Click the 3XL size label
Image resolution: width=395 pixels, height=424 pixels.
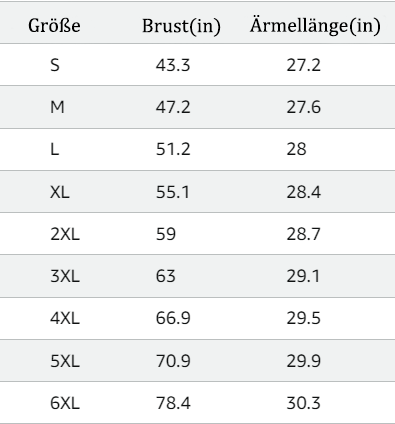65,276
